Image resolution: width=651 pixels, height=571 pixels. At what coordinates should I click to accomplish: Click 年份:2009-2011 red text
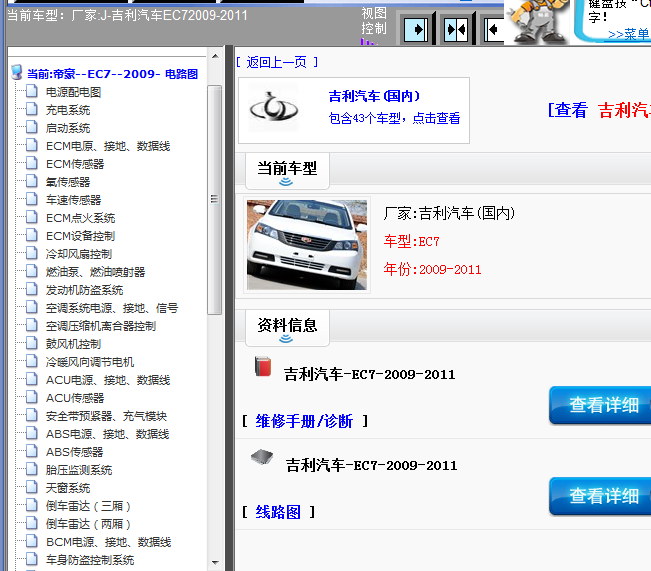pos(432,270)
